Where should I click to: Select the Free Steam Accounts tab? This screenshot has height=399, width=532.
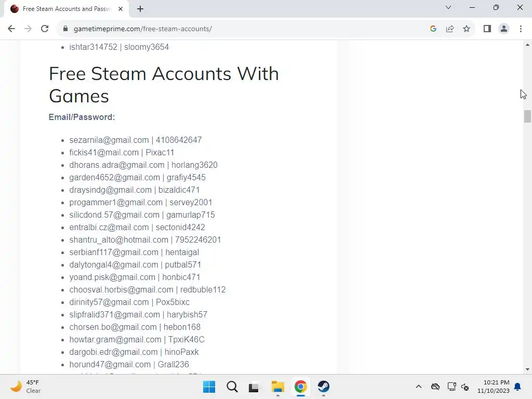tap(66, 9)
